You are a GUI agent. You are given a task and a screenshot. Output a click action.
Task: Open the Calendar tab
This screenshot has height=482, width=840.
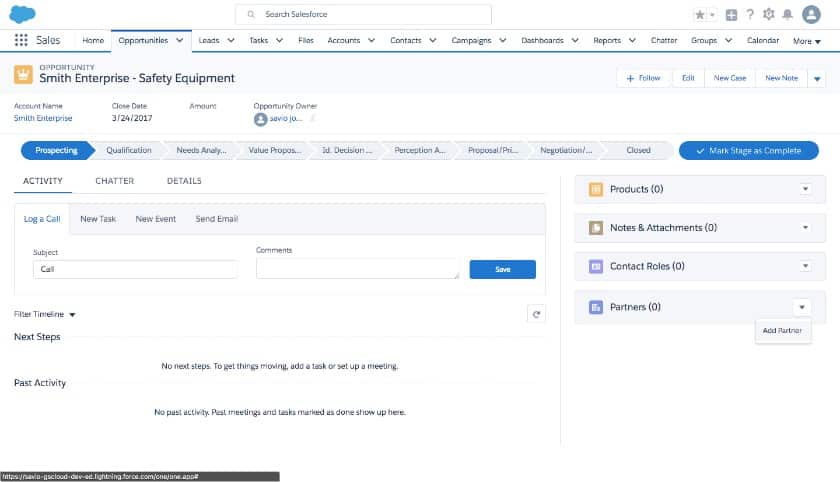(x=763, y=40)
